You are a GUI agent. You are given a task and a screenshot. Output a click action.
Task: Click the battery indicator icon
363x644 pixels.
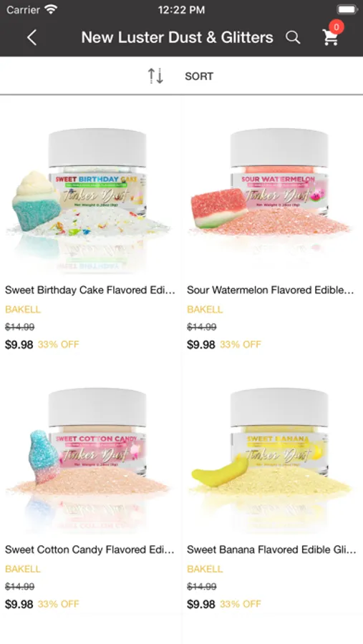click(x=347, y=9)
